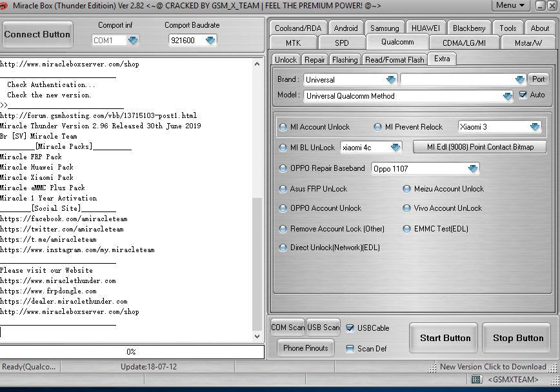Click the log panel scrollbar thumb
Screen dimensions: 560x392
[x=257, y=264]
